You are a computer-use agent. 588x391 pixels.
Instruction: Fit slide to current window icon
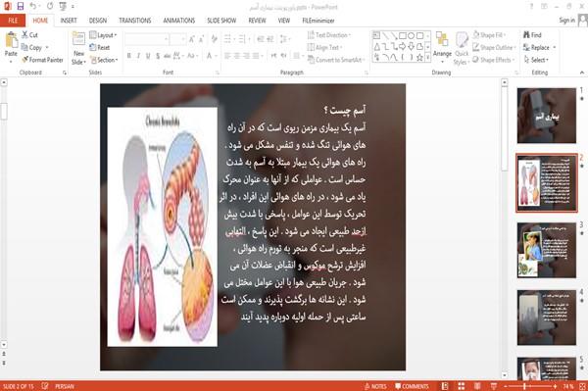[x=582, y=386]
